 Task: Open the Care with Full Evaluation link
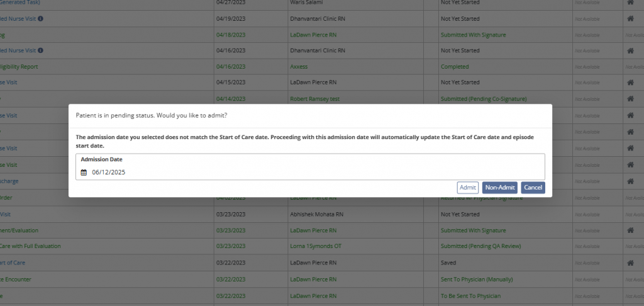30,246
